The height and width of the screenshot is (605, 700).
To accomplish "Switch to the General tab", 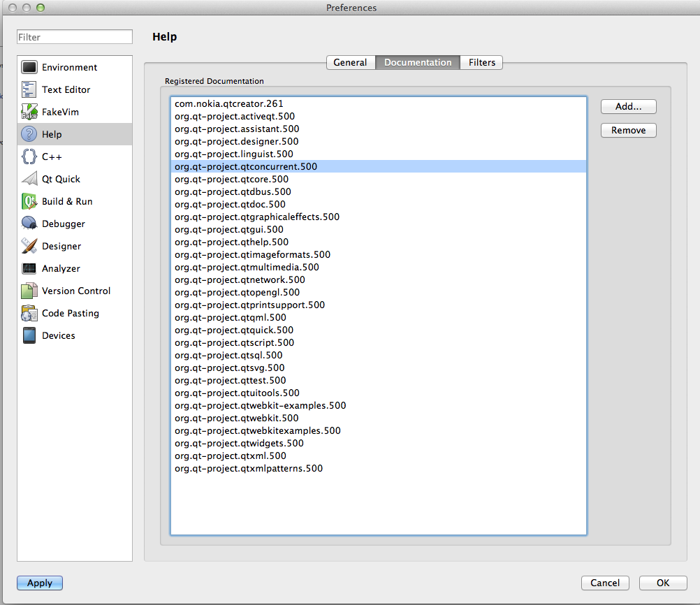I will [350, 62].
